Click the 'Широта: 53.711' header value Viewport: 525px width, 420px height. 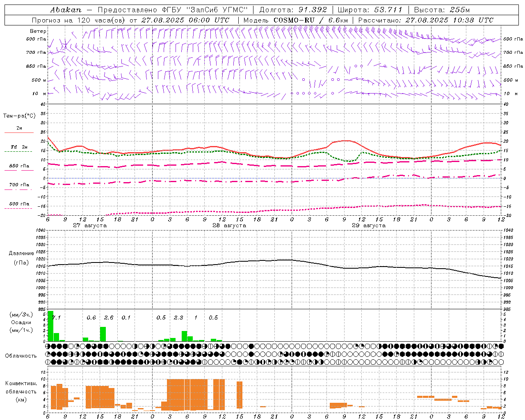[x=370, y=9]
